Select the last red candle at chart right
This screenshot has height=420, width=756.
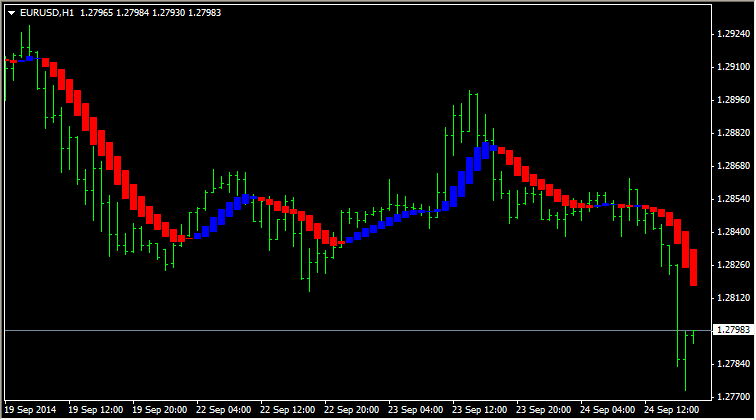(x=693, y=268)
